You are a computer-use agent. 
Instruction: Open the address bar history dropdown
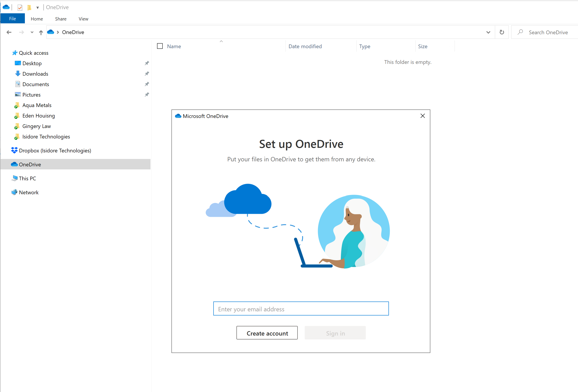(x=488, y=32)
